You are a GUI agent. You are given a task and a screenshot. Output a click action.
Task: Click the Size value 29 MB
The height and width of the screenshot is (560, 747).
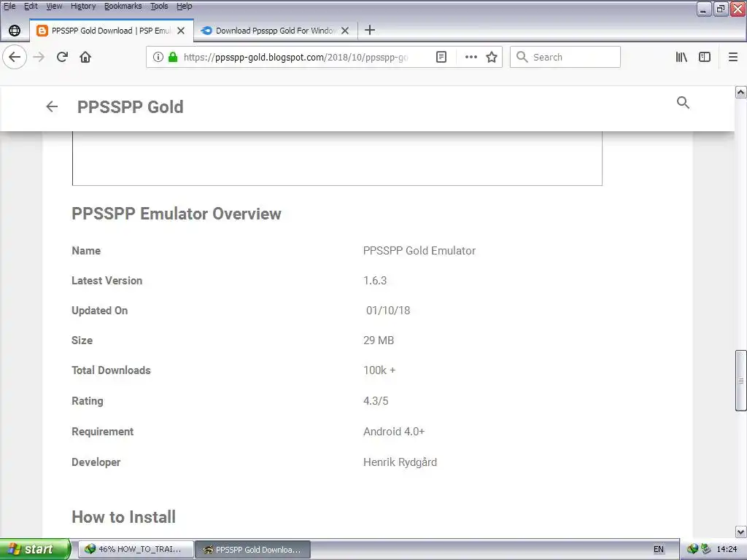tap(379, 341)
